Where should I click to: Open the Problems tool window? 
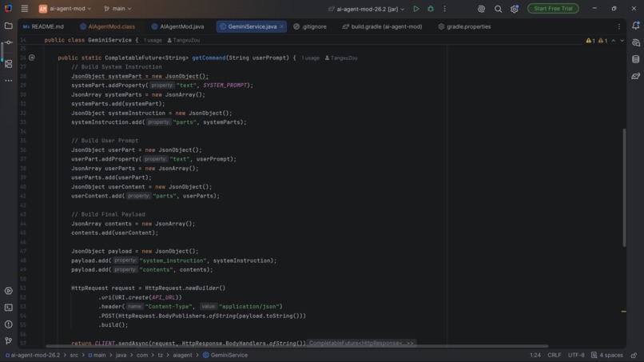click(x=8, y=324)
